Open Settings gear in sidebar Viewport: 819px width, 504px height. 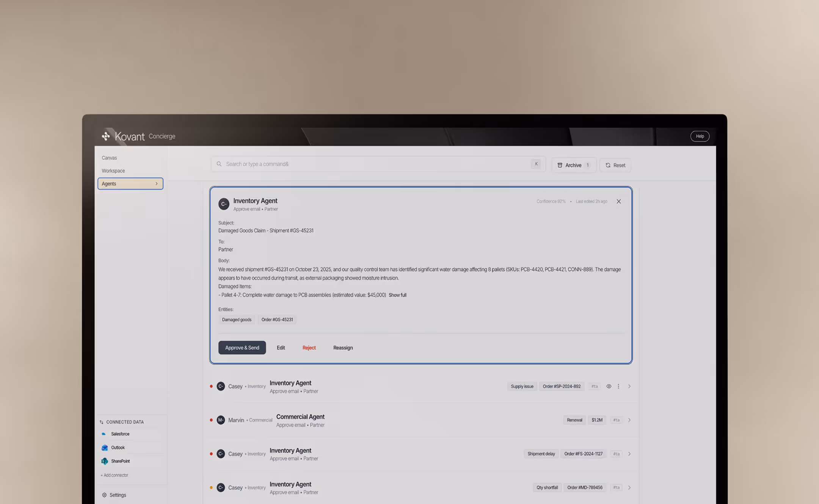[104, 495]
